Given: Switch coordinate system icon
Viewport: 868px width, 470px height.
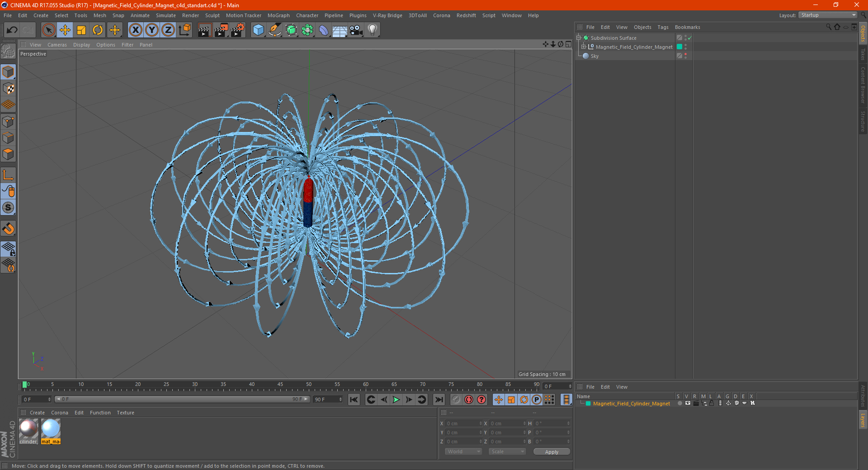Looking at the screenshot, I should pyautogui.click(x=184, y=30).
